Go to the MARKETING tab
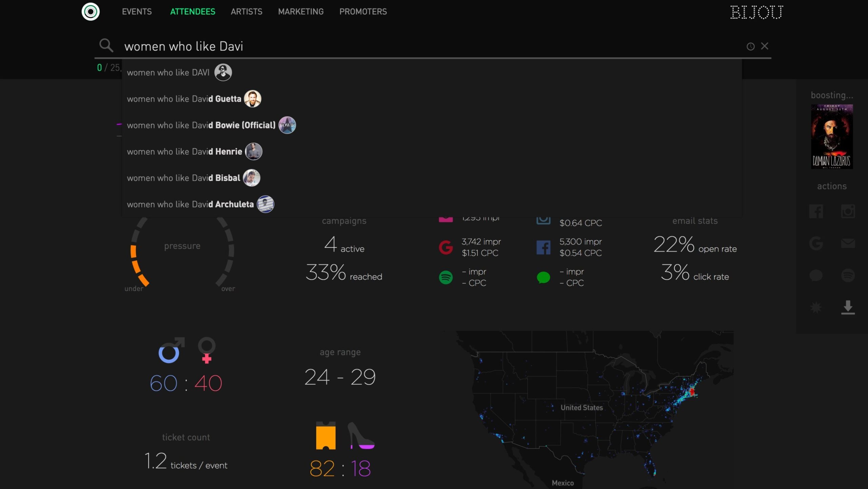This screenshot has width=868, height=489. (301, 12)
